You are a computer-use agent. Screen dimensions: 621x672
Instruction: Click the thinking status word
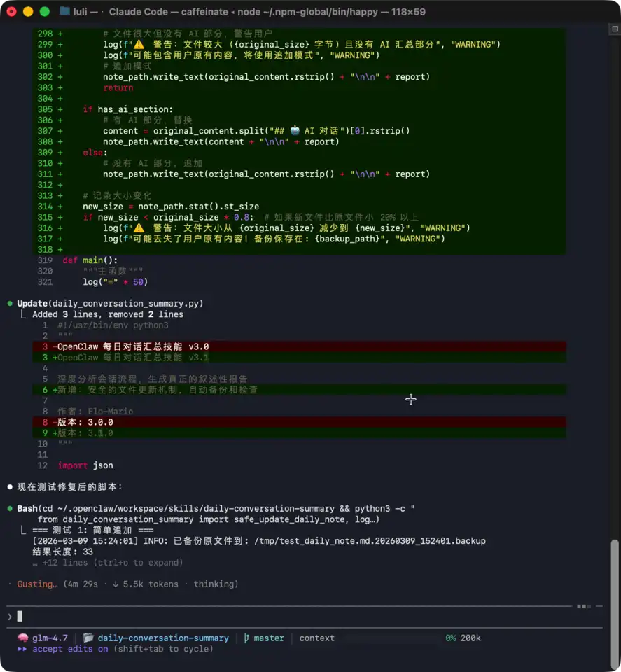[214, 584]
